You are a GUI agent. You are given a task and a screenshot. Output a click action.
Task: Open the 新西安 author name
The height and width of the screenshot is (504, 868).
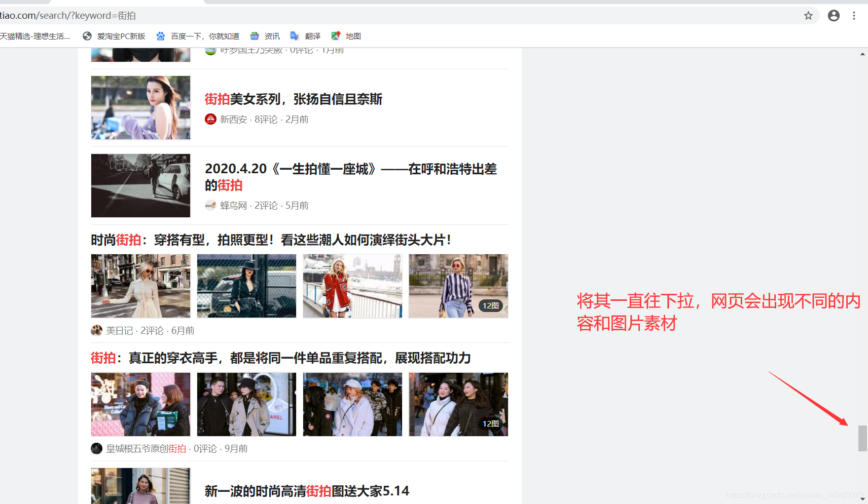[x=233, y=119]
